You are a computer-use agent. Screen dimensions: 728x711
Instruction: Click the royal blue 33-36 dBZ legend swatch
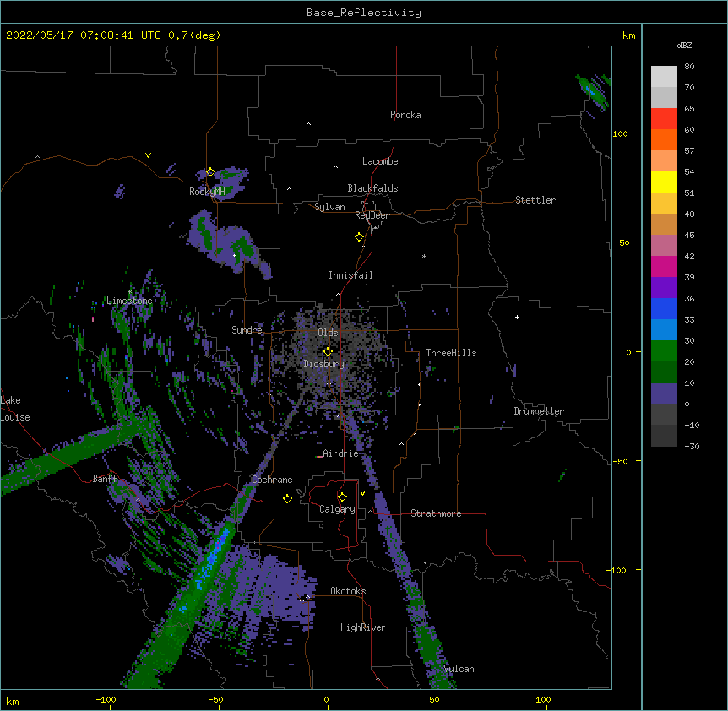(x=664, y=309)
